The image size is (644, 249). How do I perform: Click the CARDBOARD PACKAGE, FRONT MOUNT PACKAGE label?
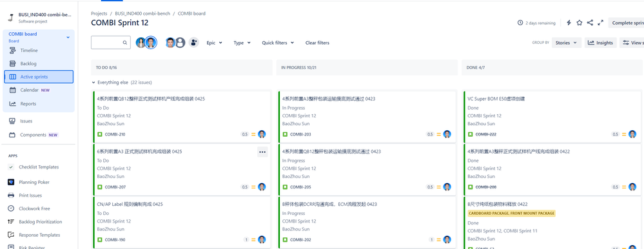(511, 214)
